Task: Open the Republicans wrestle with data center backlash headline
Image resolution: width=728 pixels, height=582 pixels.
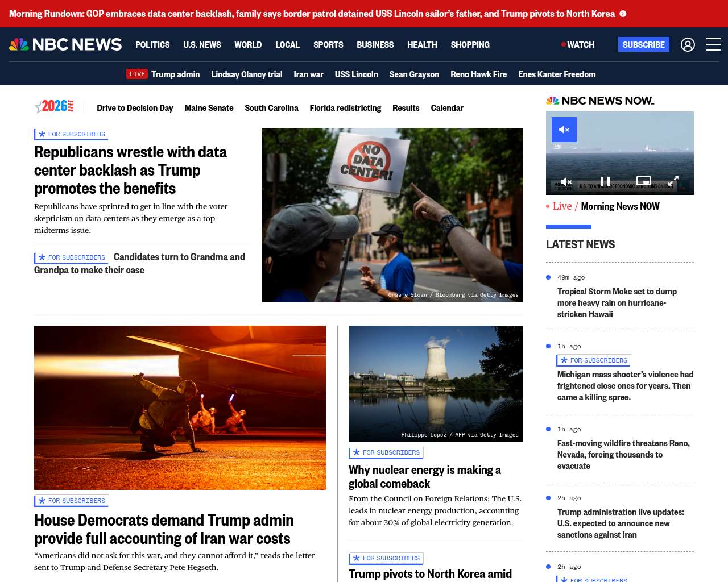Action: pos(130,170)
